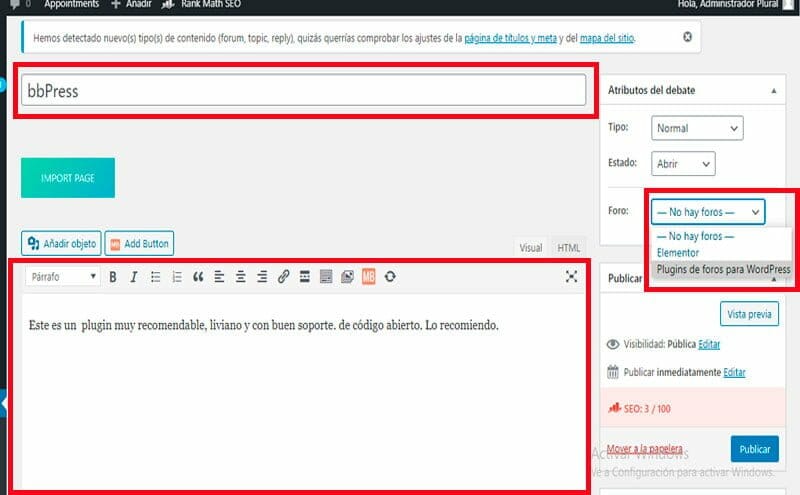Open Rank Math SEO menu
Image resolution: width=800 pixels, height=495 pixels.
click(211, 4)
